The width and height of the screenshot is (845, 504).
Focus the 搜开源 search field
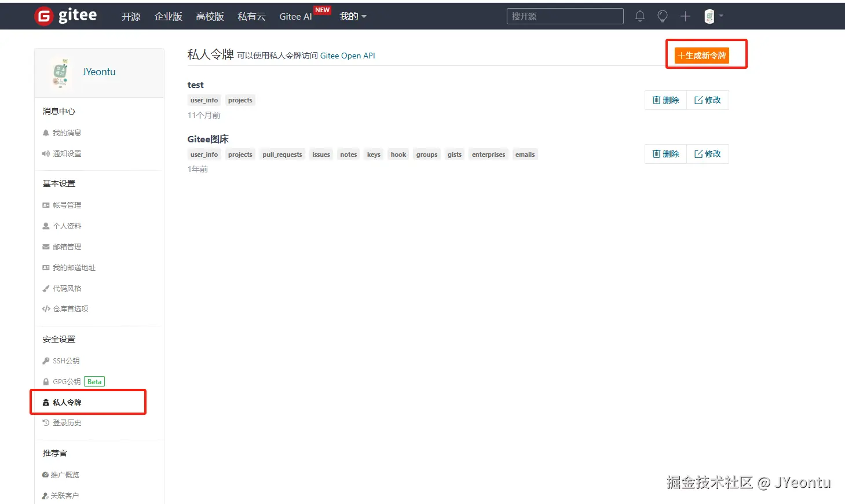point(565,16)
